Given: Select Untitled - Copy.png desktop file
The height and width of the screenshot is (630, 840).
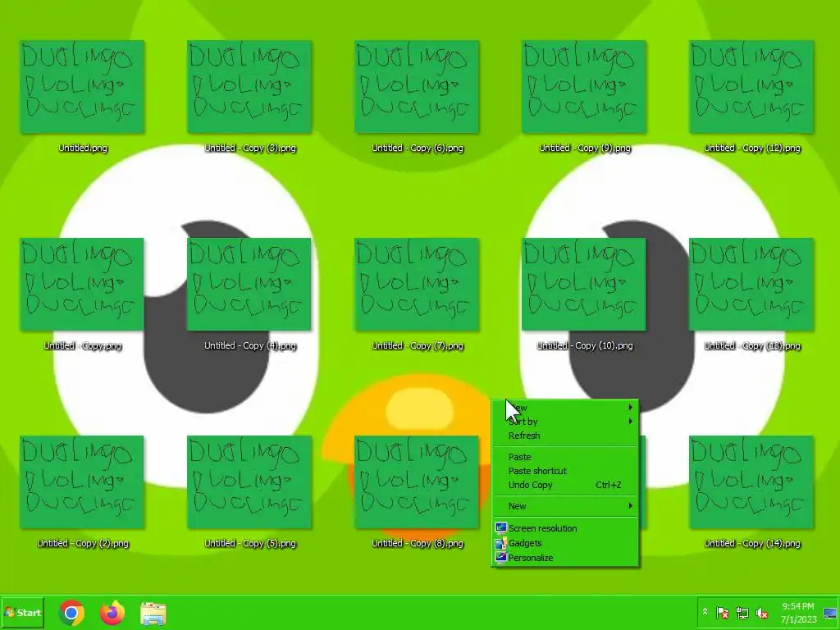Looking at the screenshot, I should pos(82,294).
